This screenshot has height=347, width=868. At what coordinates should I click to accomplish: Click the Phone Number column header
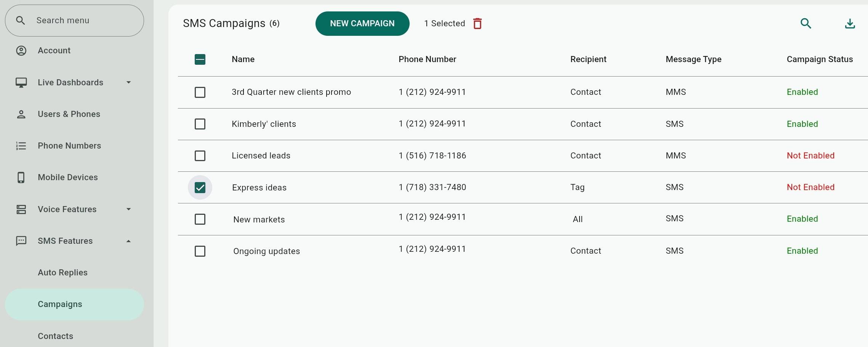[428, 59]
